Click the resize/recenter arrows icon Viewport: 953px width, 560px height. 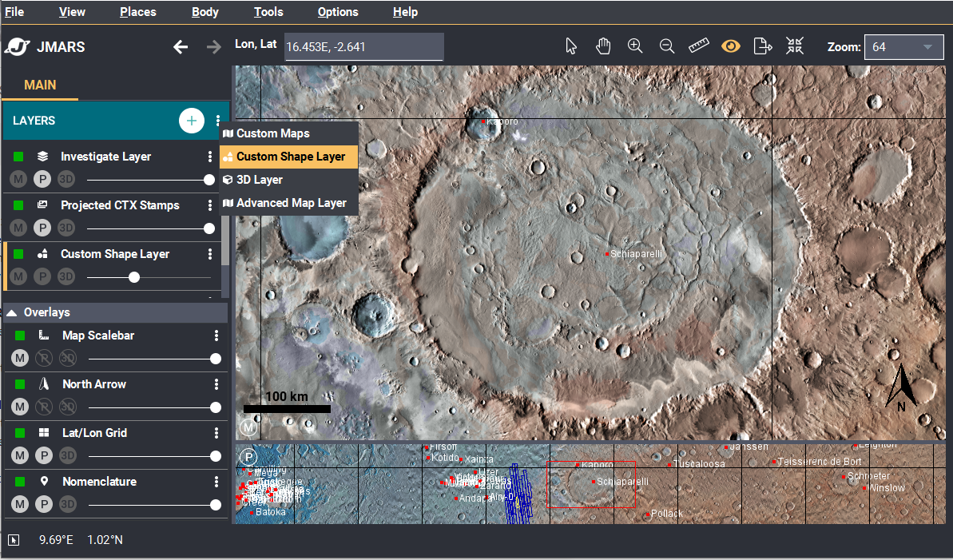[794, 46]
